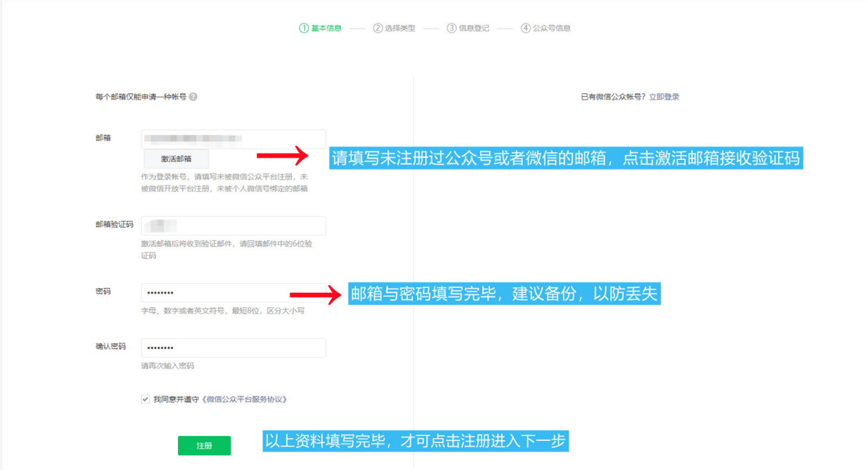868x470 pixels.
Task: Follow the 立即登录 link
Action: point(664,97)
